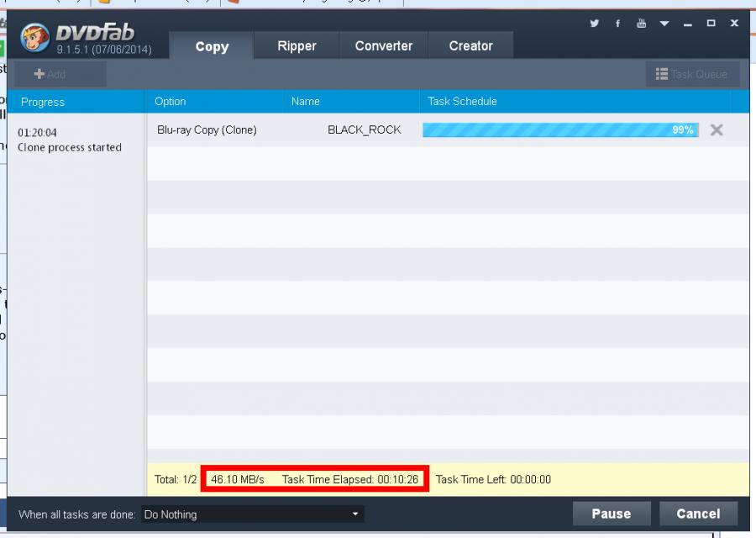Go to the Creator tab
This screenshot has height=538, width=756.
pos(470,46)
